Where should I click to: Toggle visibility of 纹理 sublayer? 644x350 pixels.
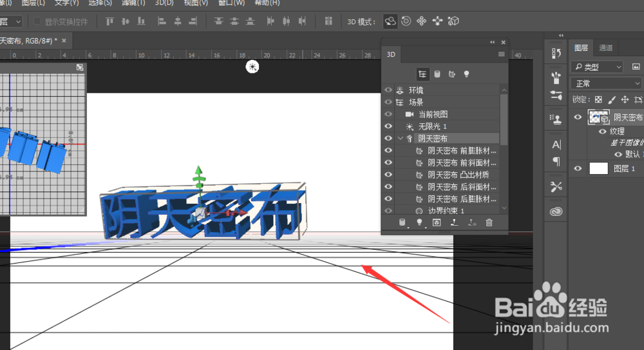pyautogui.click(x=603, y=131)
